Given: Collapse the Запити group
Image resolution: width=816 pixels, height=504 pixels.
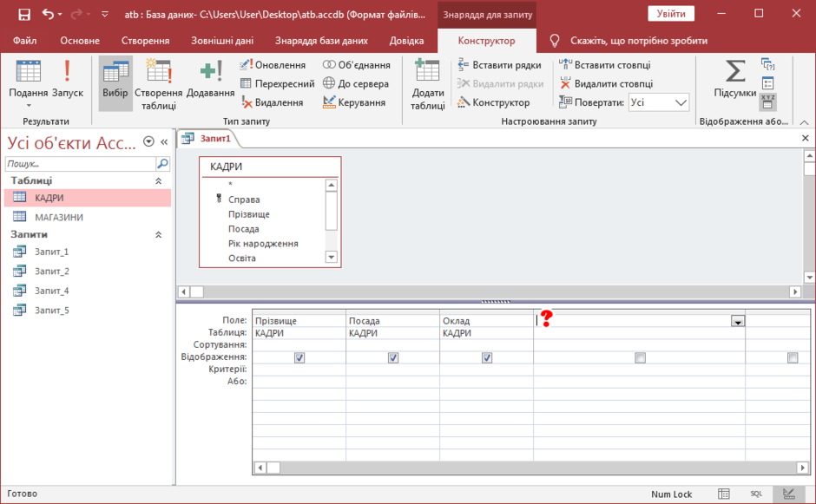Looking at the screenshot, I should click(x=158, y=235).
